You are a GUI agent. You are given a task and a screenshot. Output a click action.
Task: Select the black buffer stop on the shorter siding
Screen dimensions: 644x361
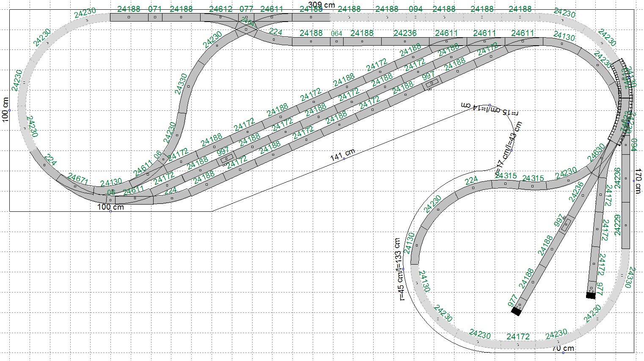tap(591, 295)
